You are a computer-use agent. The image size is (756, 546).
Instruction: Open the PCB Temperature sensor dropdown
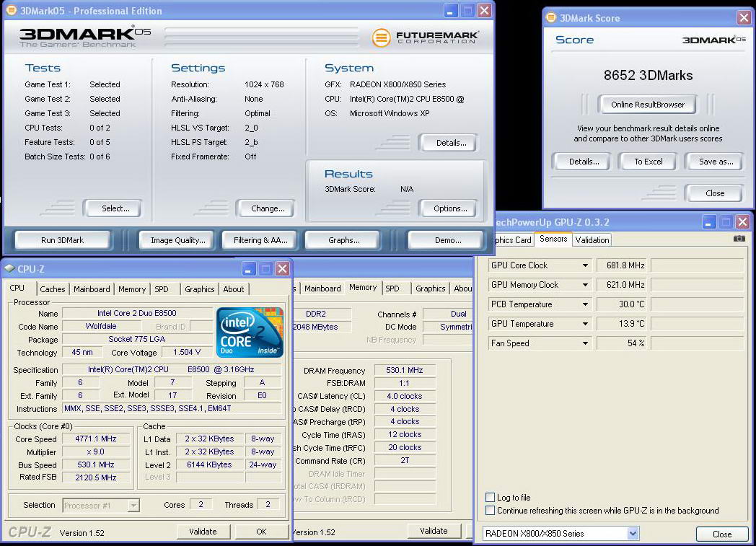click(x=585, y=304)
